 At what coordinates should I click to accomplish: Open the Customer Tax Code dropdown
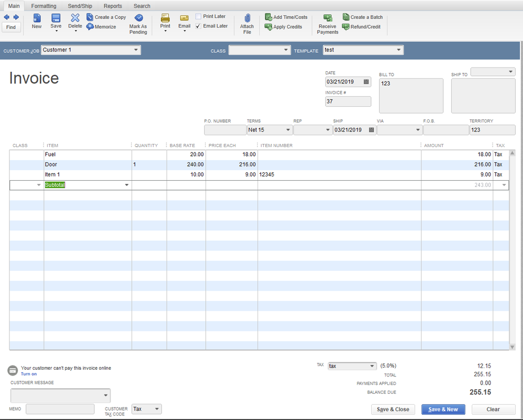157,409
